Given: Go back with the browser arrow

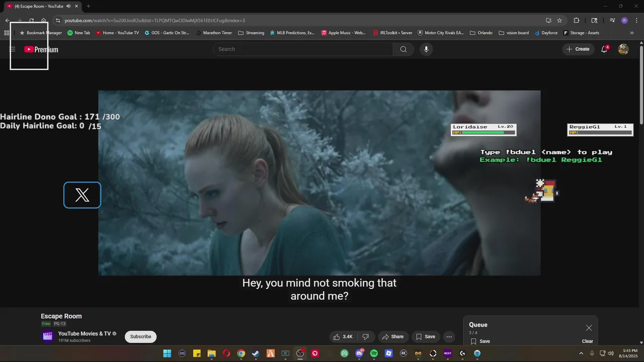Looking at the screenshot, I should click(x=7, y=21).
